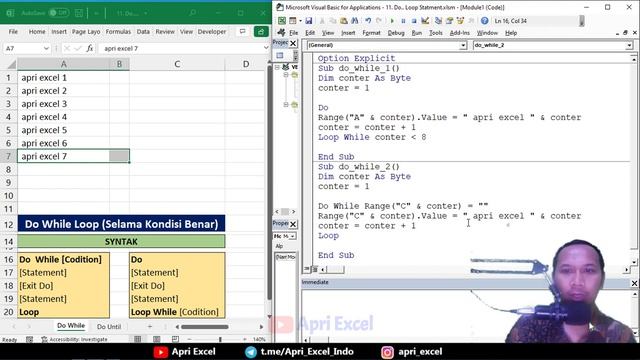Image resolution: width=640 pixels, height=360 pixels.
Task: Open the Format menu in VBA editor
Action: (371, 33)
